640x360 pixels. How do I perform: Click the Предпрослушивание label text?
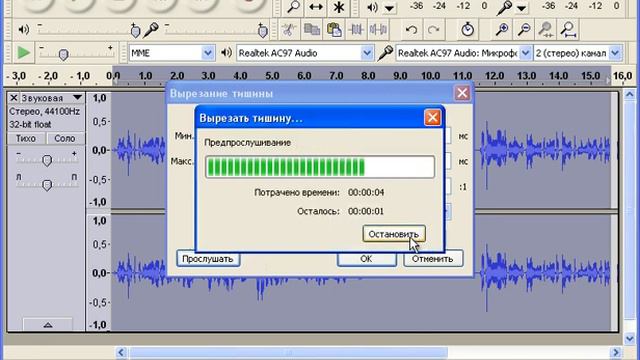pos(247,142)
